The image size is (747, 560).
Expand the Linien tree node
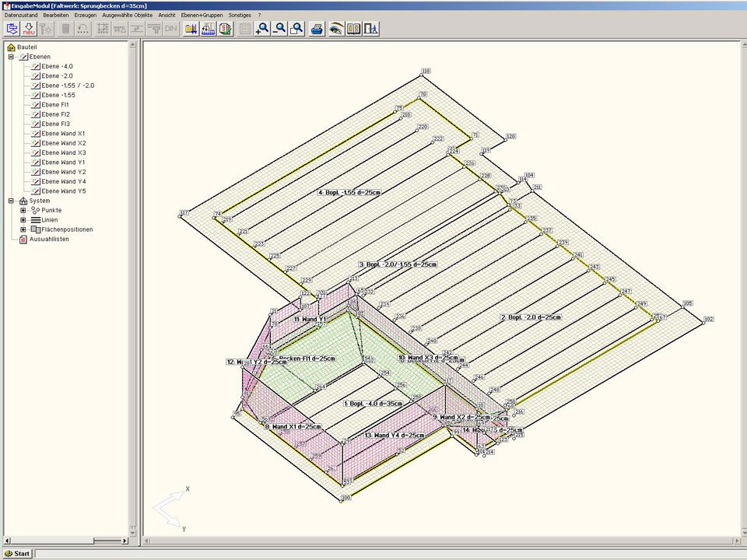[x=23, y=220]
